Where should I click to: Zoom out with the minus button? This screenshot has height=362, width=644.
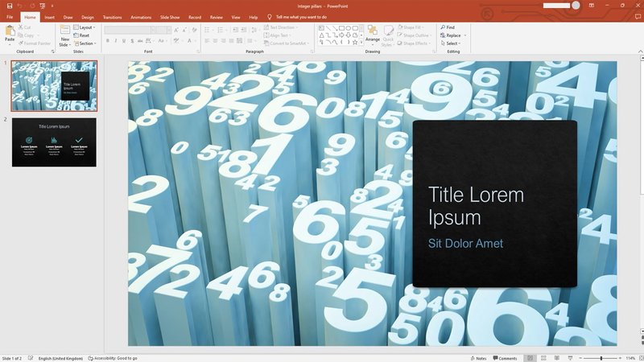(x=580, y=358)
